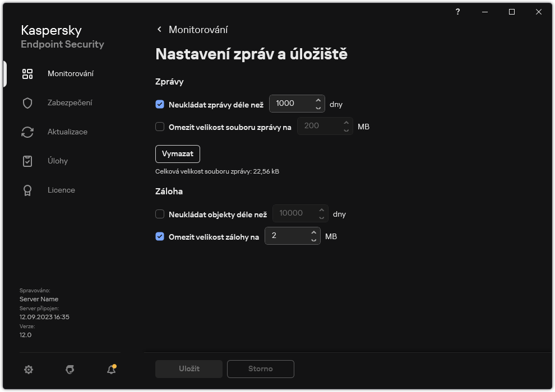
Task: Go back using the Monitorování back arrow
Action: [x=160, y=30]
